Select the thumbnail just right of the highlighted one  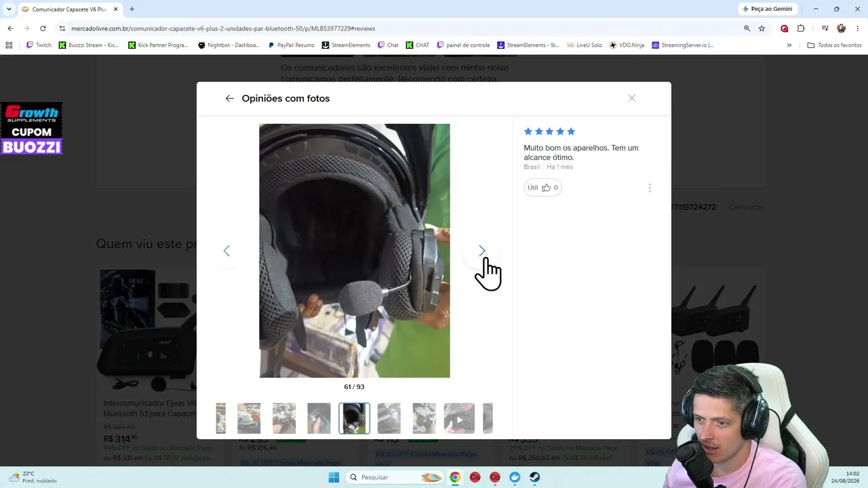(x=389, y=418)
